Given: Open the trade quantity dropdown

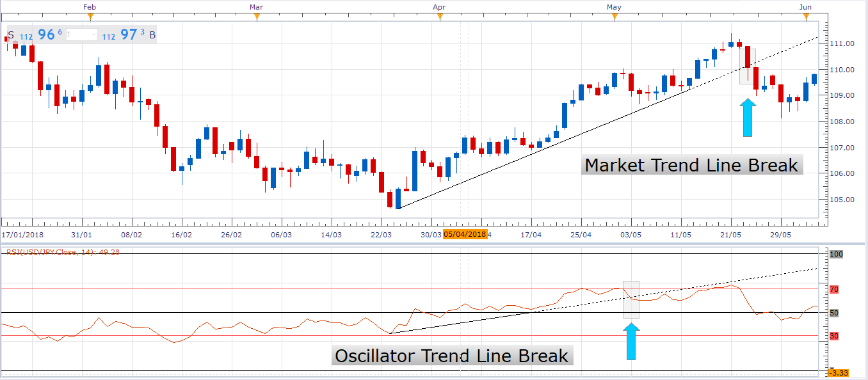Looking at the screenshot, I should pos(93,35).
